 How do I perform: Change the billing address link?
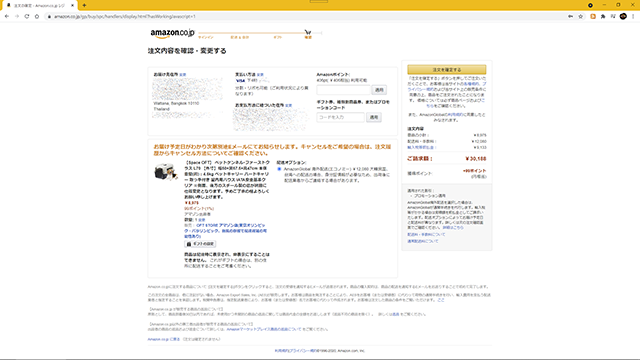click(289, 105)
